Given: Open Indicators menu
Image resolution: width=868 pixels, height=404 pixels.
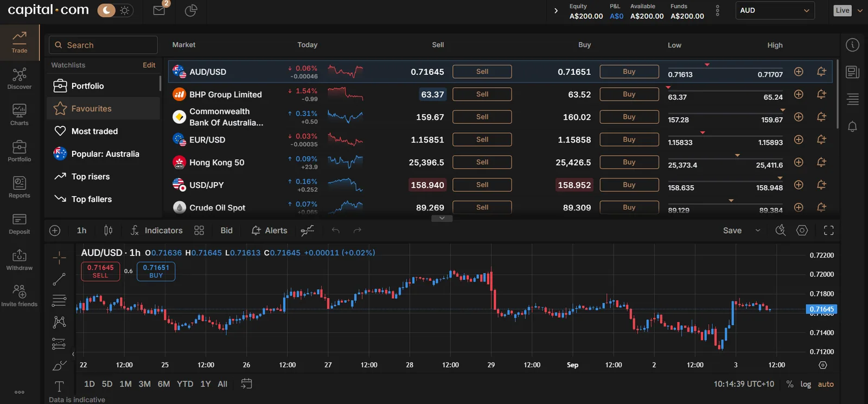Looking at the screenshot, I should 157,230.
